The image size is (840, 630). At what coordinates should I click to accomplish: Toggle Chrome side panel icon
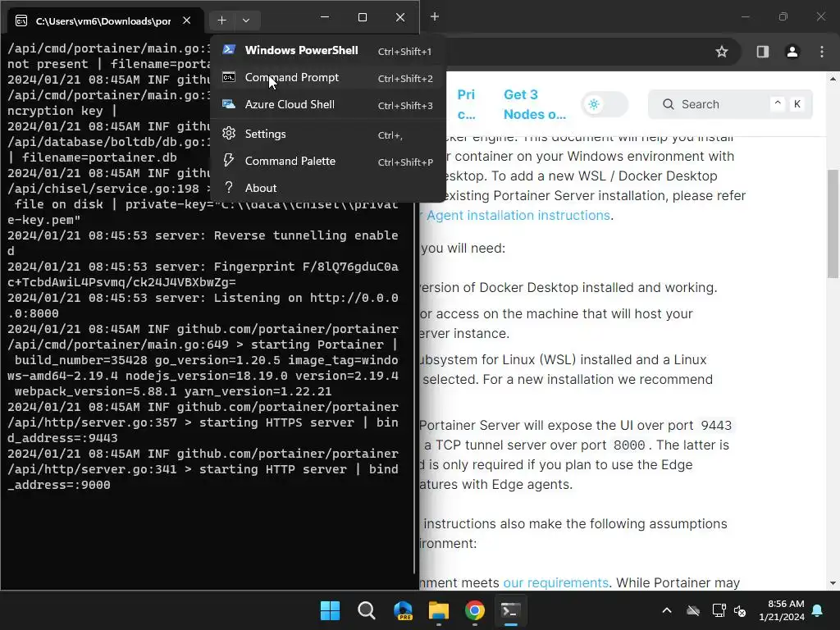762,52
